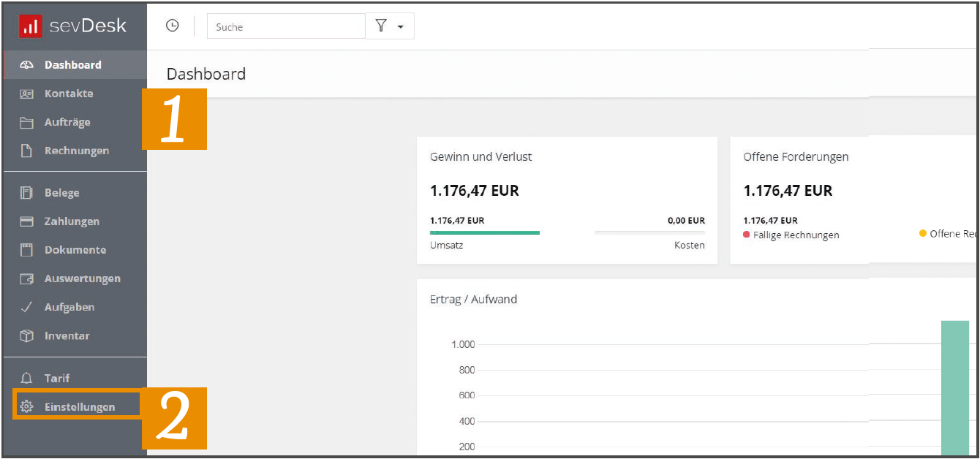Click the Offene Forderungen card title
The width and height of the screenshot is (980, 459).
796,157
